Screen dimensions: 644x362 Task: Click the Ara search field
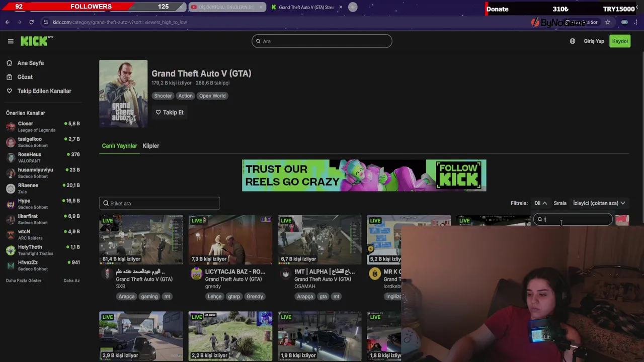322,41
